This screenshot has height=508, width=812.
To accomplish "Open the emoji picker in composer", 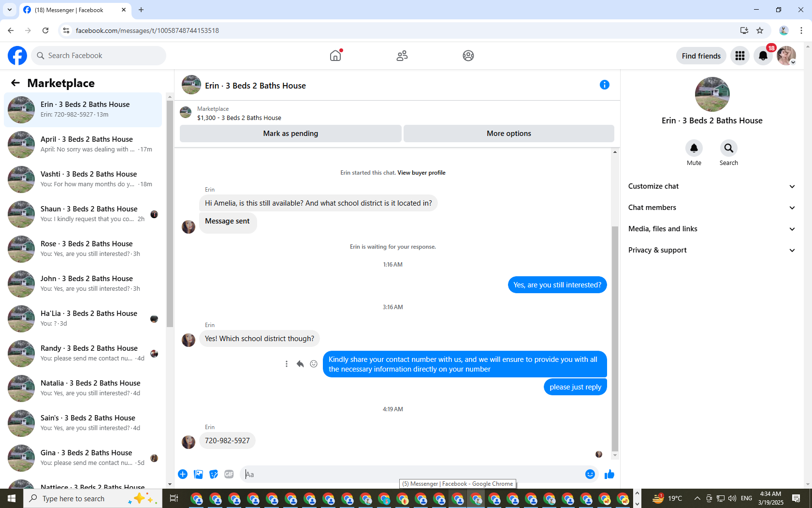I will coord(590,474).
